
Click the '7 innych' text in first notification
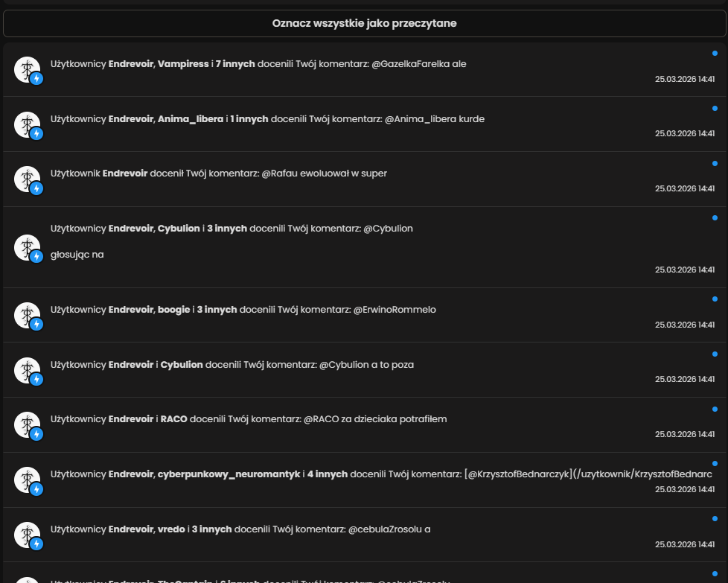(x=235, y=64)
